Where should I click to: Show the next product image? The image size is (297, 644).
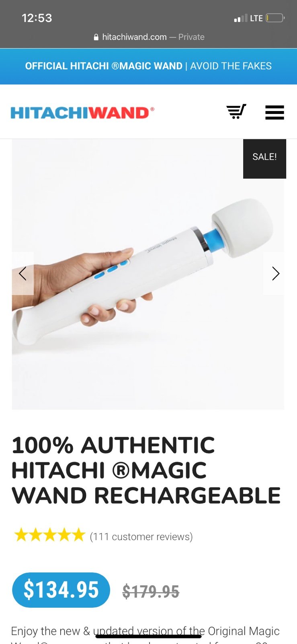click(275, 274)
